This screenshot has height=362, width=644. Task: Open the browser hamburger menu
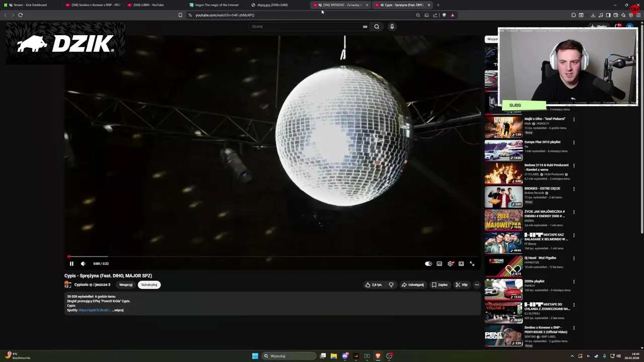click(638, 15)
